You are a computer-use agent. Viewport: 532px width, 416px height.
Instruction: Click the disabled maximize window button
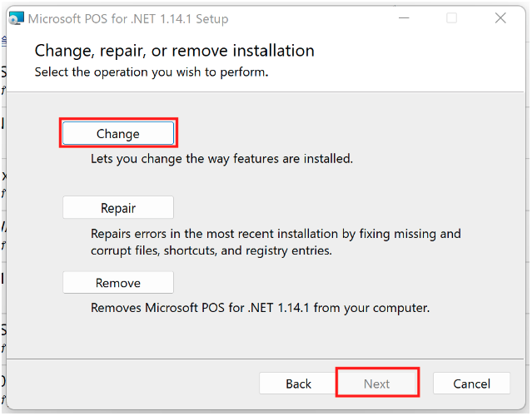click(x=451, y=18)
